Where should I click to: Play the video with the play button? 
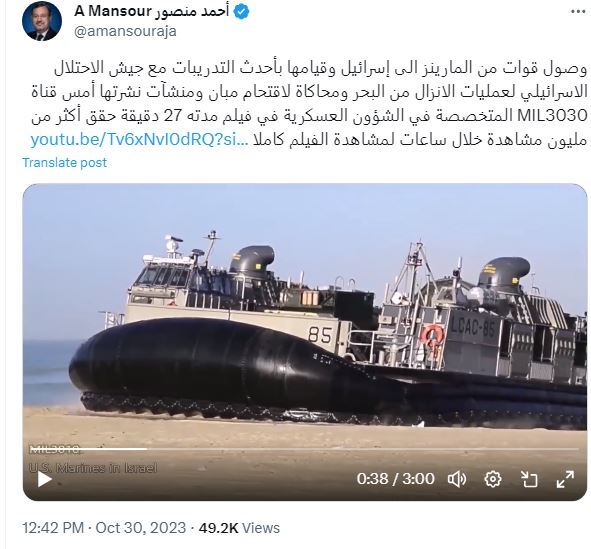44,479
